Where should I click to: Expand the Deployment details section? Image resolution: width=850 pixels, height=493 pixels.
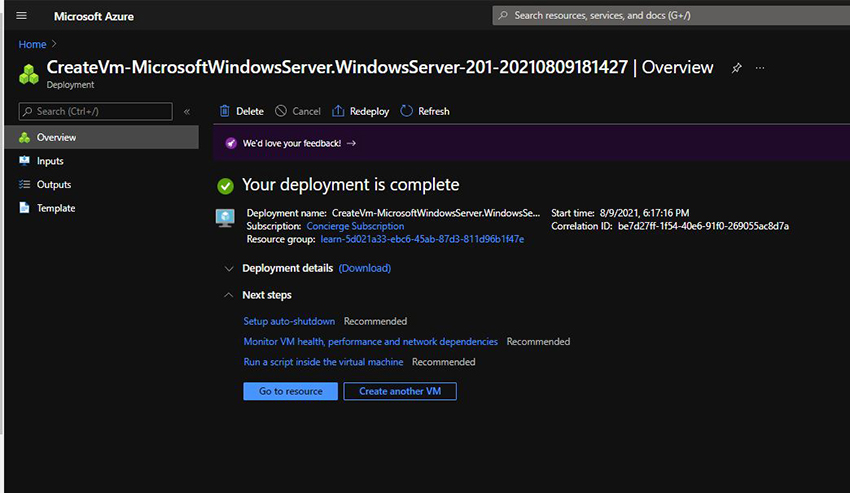[230, 268]
